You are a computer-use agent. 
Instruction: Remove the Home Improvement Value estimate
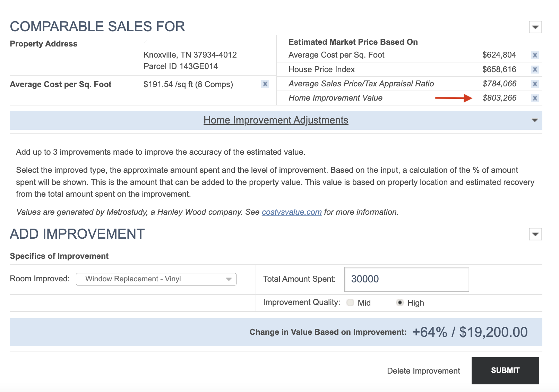(x=535, y=98)
